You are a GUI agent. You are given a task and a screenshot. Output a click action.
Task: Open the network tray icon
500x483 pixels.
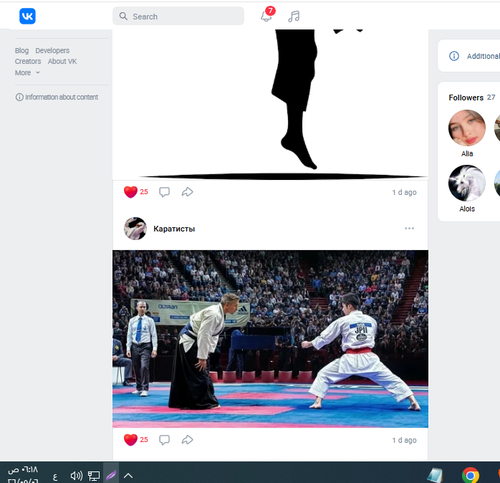[94, 476]
